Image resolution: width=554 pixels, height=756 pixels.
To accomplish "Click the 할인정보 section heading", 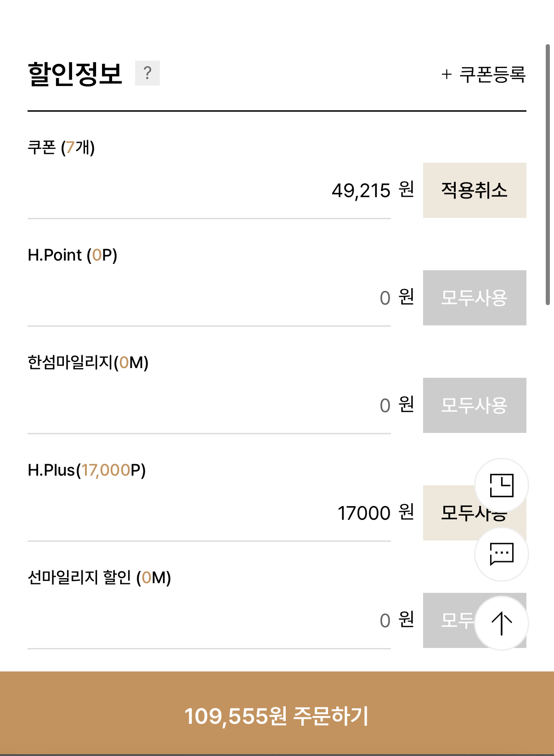I will pos(75,74).
